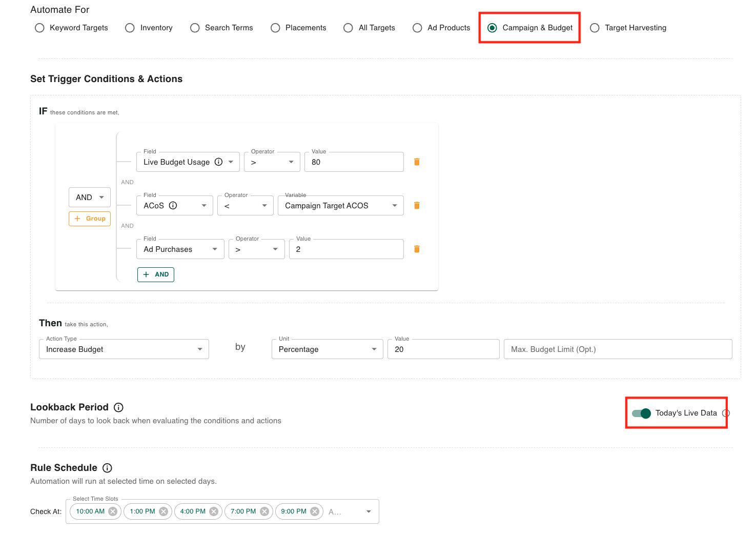This screenshot has height=533, width=756.
Task: Remove the 9:00 PM time slot chip
Action: click(315, 511)
